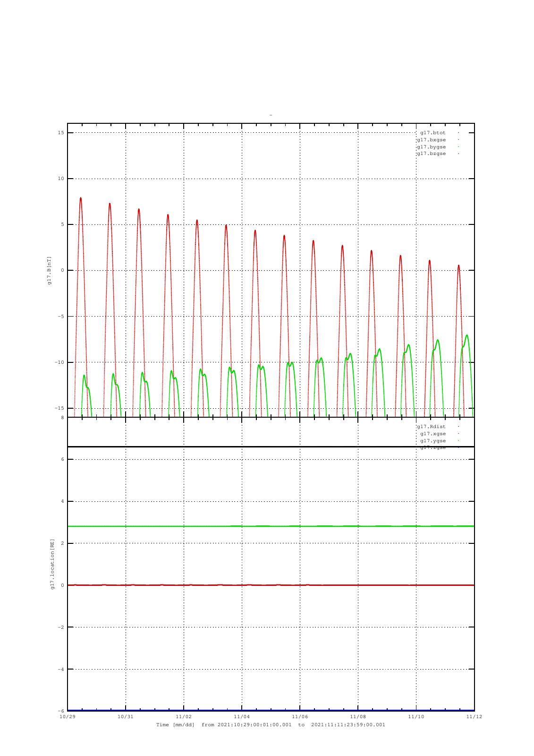The image size is (534, 756).
Task: Click the 4 tick label on the location axis
Action: tap(62, 501)
